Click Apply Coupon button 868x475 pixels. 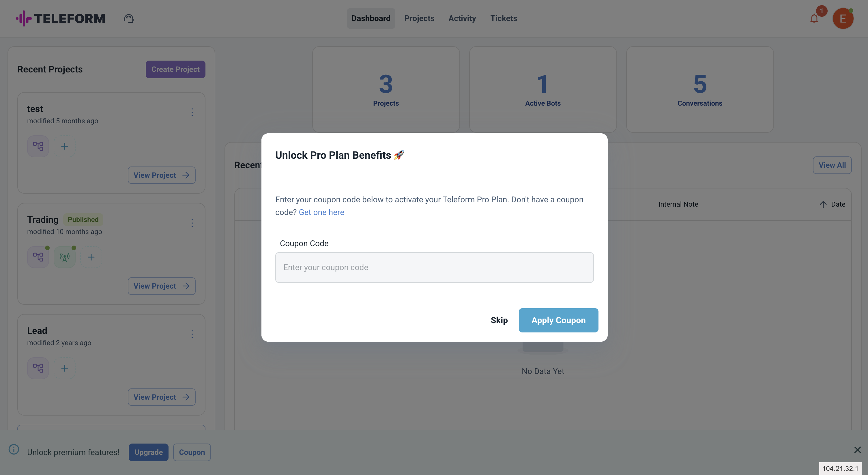click(558, 320)
